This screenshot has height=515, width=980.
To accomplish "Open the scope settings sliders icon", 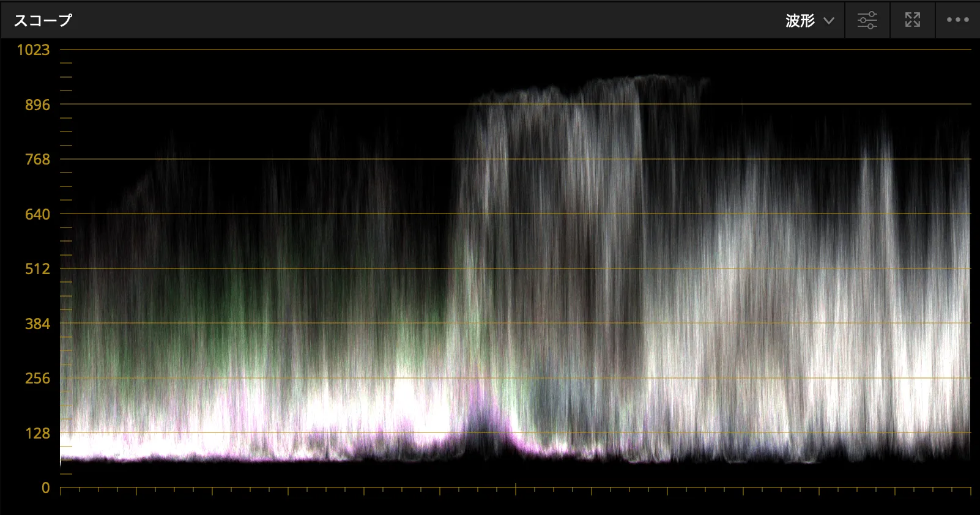I will click(x=867, y=20).
